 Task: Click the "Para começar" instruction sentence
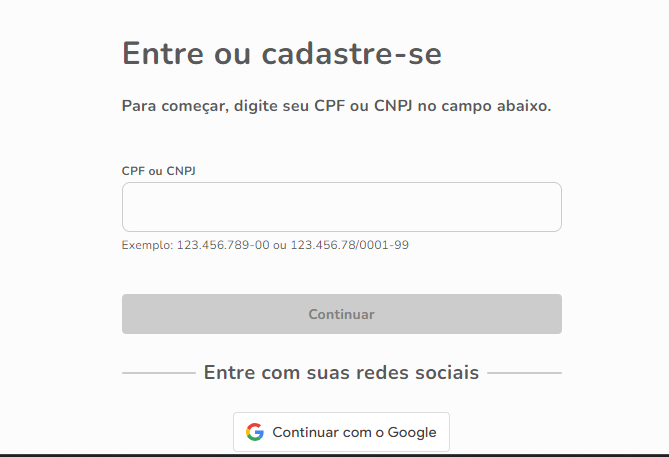[336, 105]
